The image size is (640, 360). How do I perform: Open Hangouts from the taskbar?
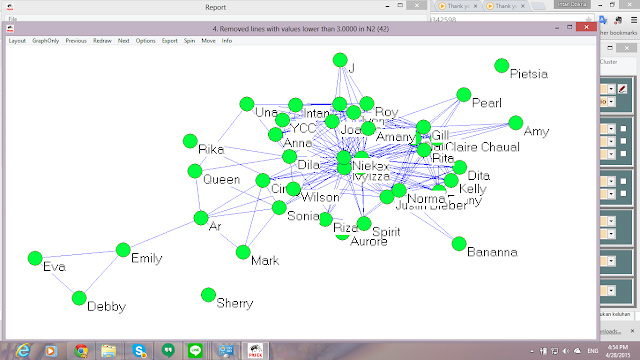coord(168,351)
